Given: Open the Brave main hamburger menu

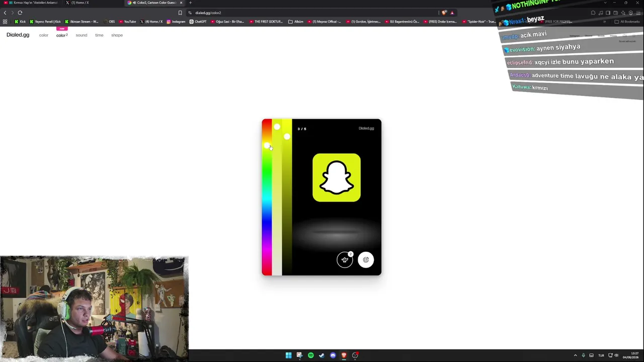Looking at the screenshot, I should coord(637,13).
